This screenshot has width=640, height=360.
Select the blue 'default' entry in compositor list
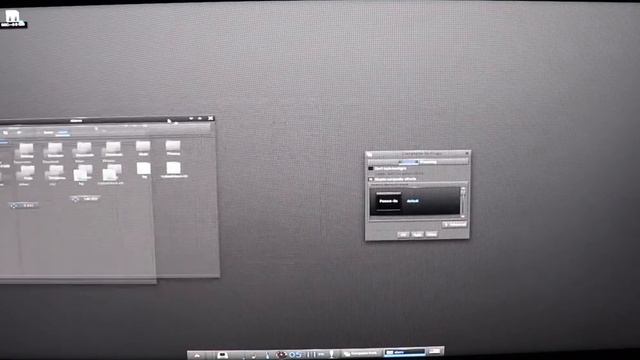tap(412, 201)
